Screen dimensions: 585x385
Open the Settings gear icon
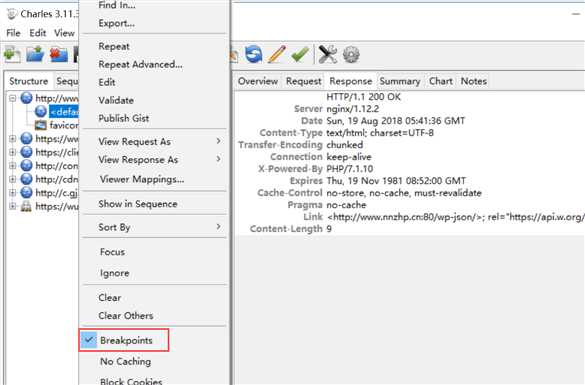pyautogui.click(x=351, y=55)
